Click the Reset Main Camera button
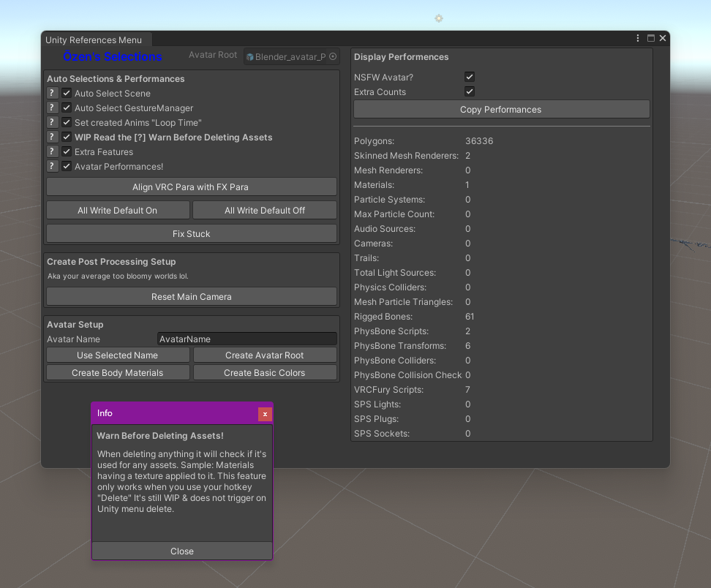 191,297
